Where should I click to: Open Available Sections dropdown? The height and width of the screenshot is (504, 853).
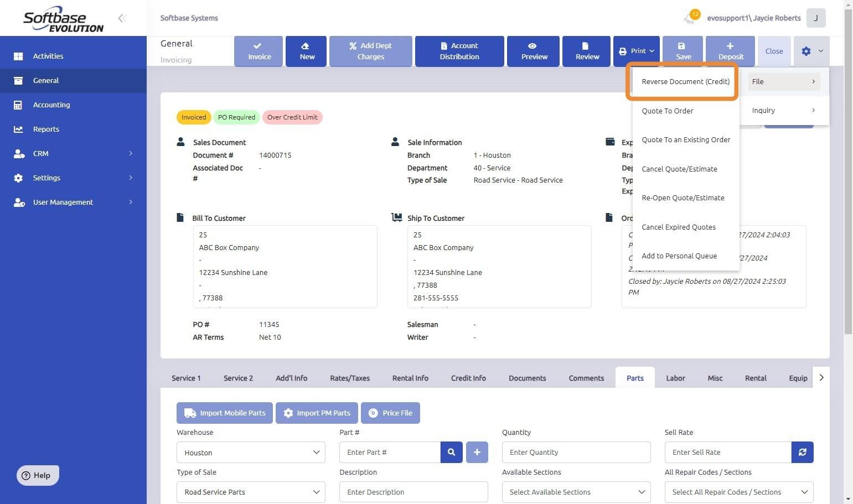coord(576,492)
